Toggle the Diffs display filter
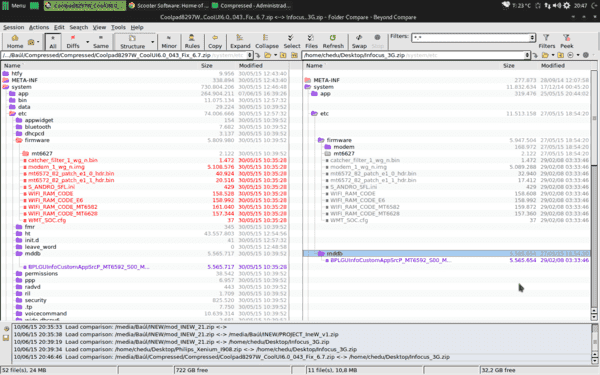600x375 pixels. [x=73, y=41]
